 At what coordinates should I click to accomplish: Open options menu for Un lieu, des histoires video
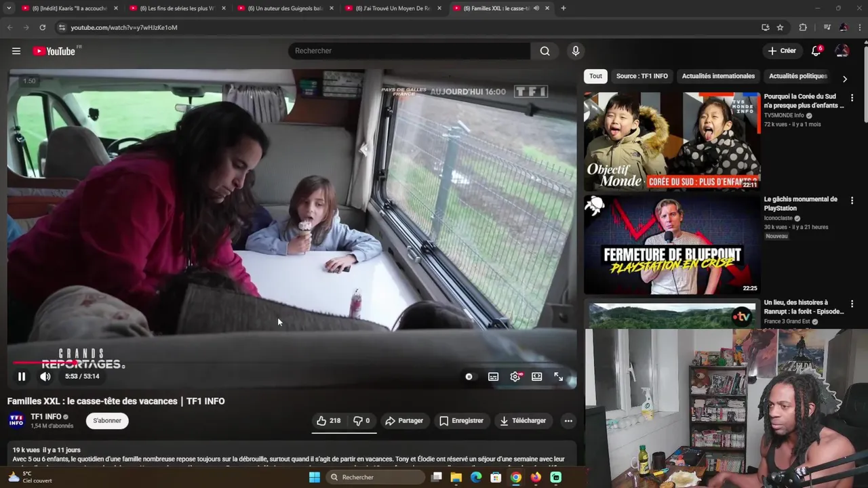(x=852, y=304)
